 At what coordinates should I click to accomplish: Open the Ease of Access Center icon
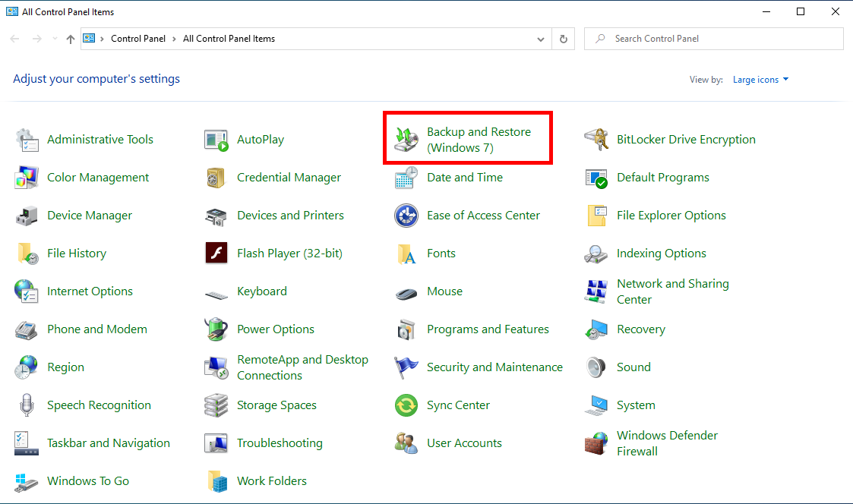click(x=406, y=216)
